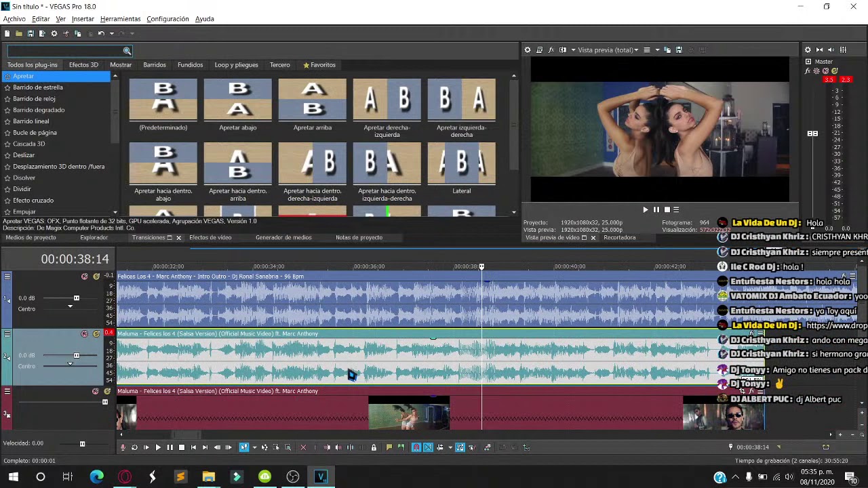Insert a marker with flag icon
This screenshot has height=488, width=868.
[389, 447]
